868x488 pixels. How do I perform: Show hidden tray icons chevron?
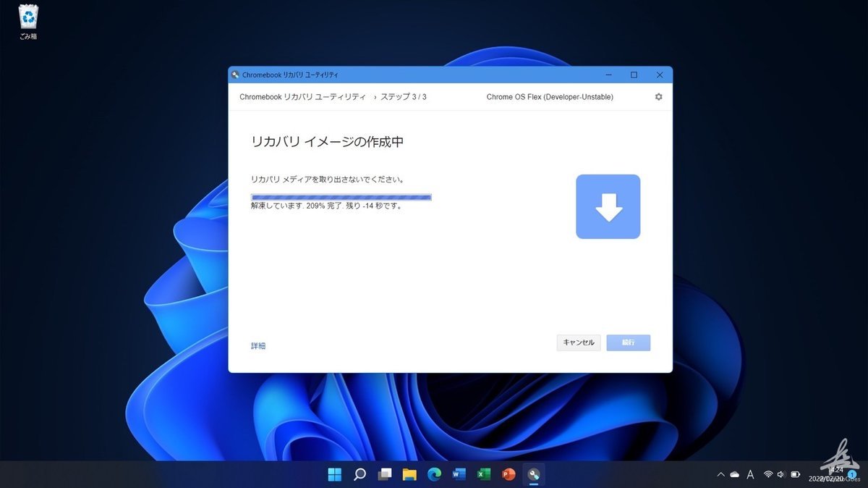720,474
